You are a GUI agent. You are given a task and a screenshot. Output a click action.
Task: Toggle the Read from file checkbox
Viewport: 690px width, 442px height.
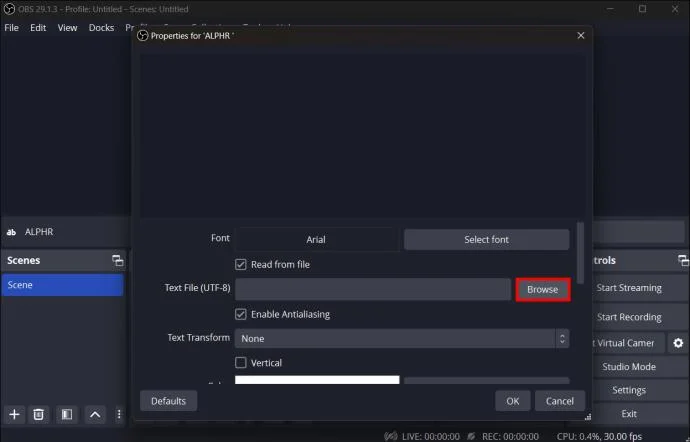coord(241,264)
